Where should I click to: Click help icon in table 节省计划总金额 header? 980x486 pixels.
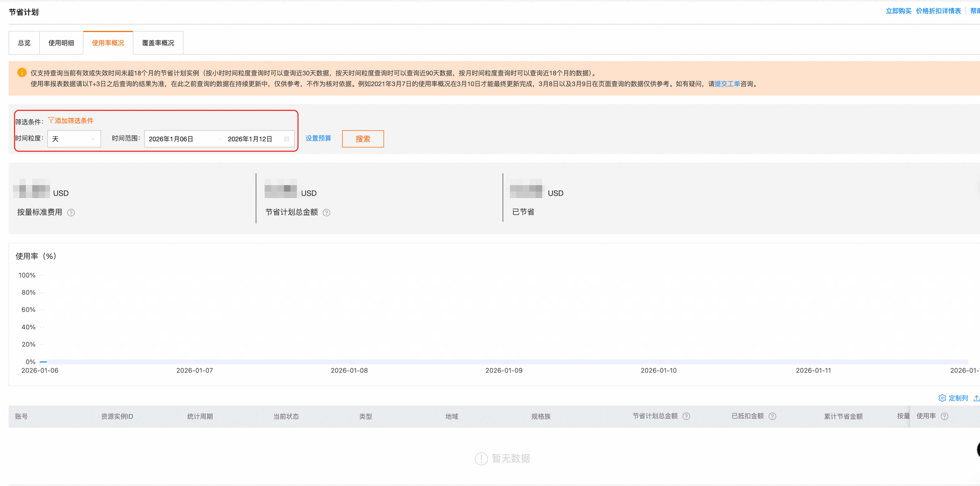point(686,416)
